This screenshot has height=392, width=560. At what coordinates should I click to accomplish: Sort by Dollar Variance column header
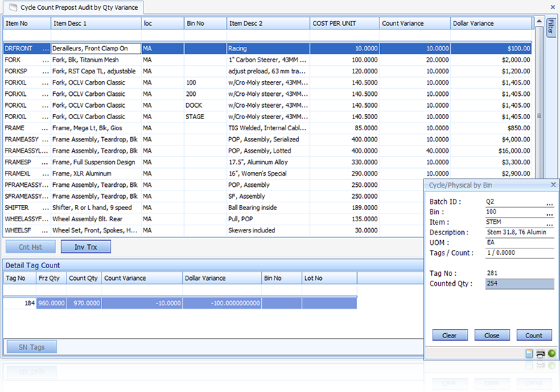[x=490, y=24]
